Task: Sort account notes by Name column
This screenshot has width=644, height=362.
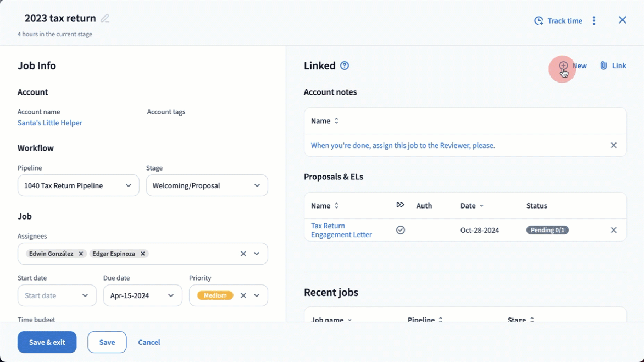Action: coord(325,121)
